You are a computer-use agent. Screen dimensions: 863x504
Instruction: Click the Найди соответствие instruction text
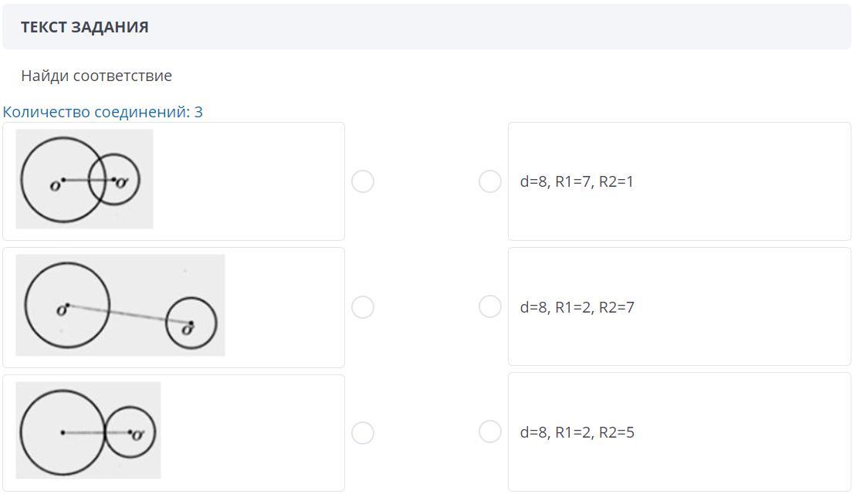point(96,76)
